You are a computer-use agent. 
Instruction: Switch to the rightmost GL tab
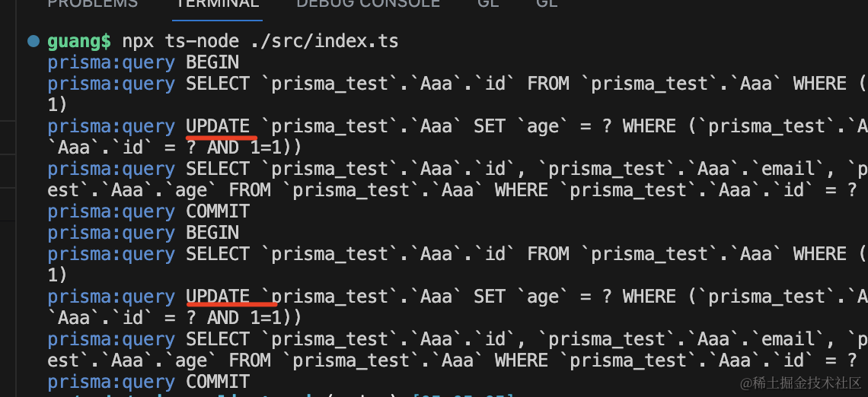tap(547, 3)
